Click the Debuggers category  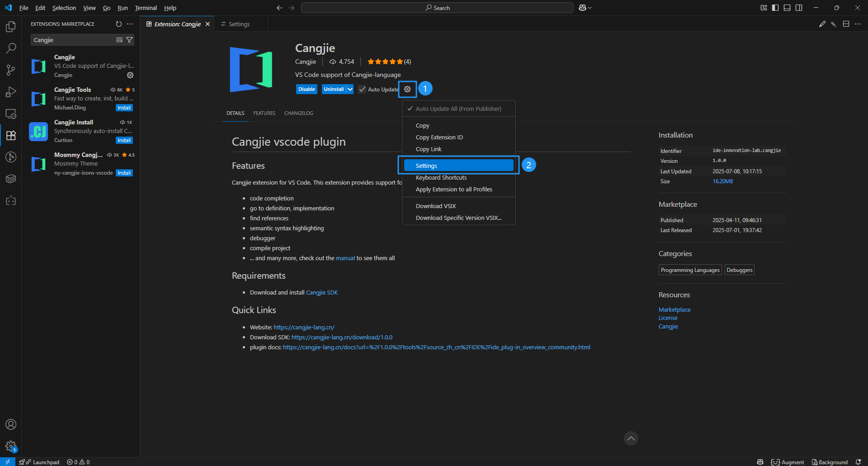click(x=740, y=270)
